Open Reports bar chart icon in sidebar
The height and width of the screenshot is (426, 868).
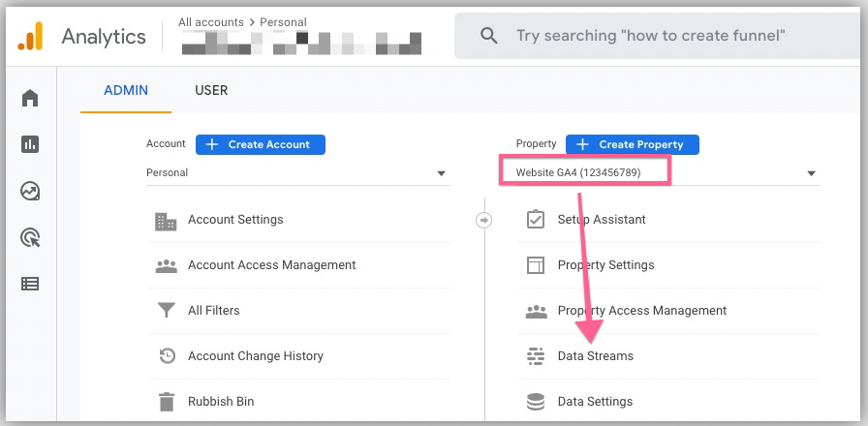click(x=30, y=144)
